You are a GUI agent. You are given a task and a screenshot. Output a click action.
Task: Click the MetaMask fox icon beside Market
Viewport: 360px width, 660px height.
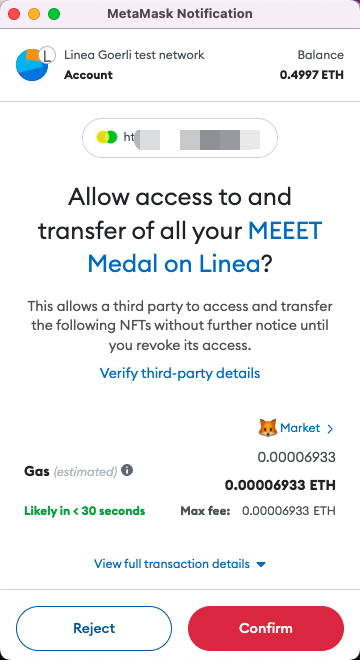(x=268, y=428)
